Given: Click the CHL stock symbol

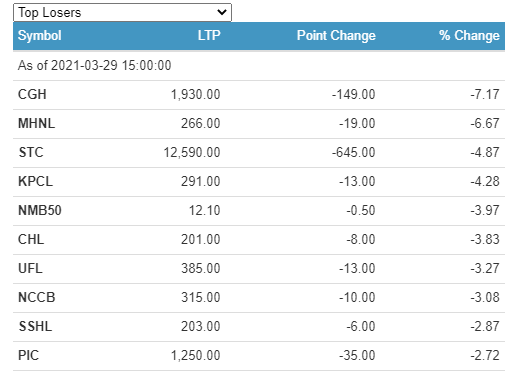Looking at the screenshot, I should click(x=31, y=239).
